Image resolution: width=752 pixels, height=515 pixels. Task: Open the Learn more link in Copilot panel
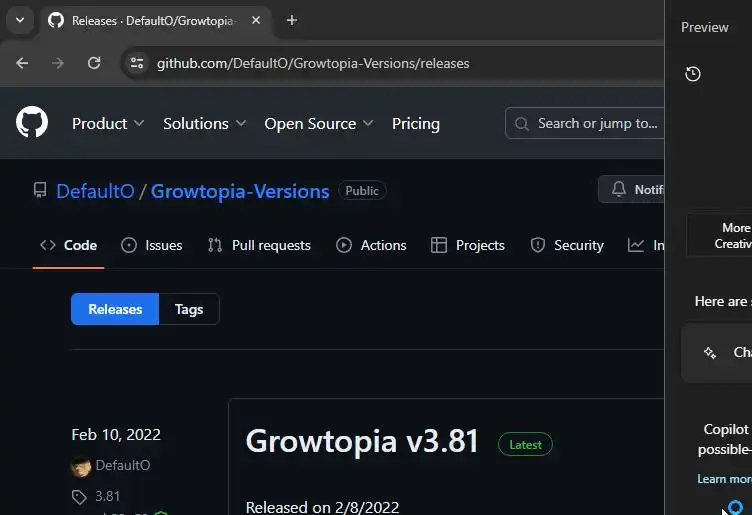point(725,479)
